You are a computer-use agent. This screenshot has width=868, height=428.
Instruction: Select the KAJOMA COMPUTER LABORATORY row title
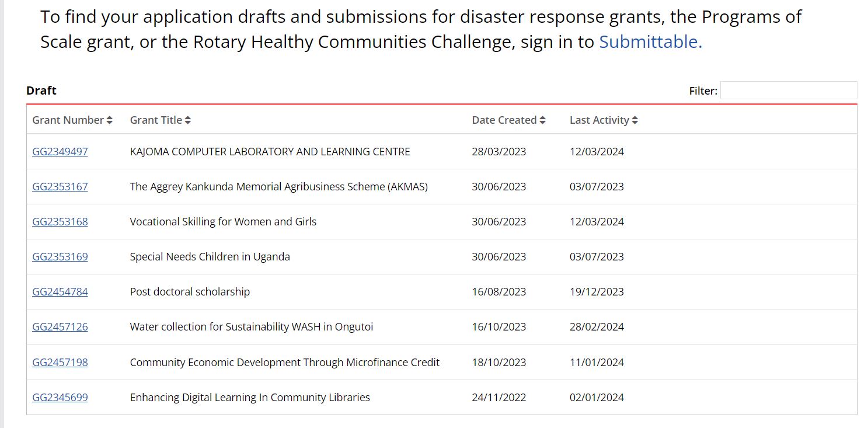click(270, 152)
